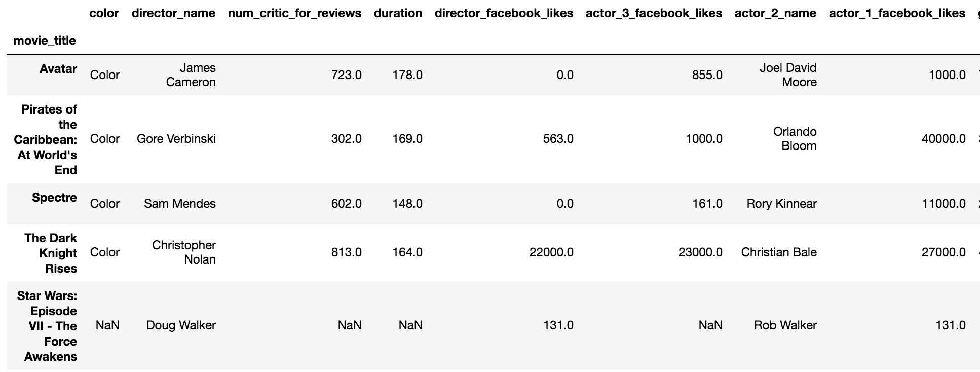The height and width of the screenshot is (372, 980).
Task: Select the Avatar row title
Action: [x=58, y=69]
